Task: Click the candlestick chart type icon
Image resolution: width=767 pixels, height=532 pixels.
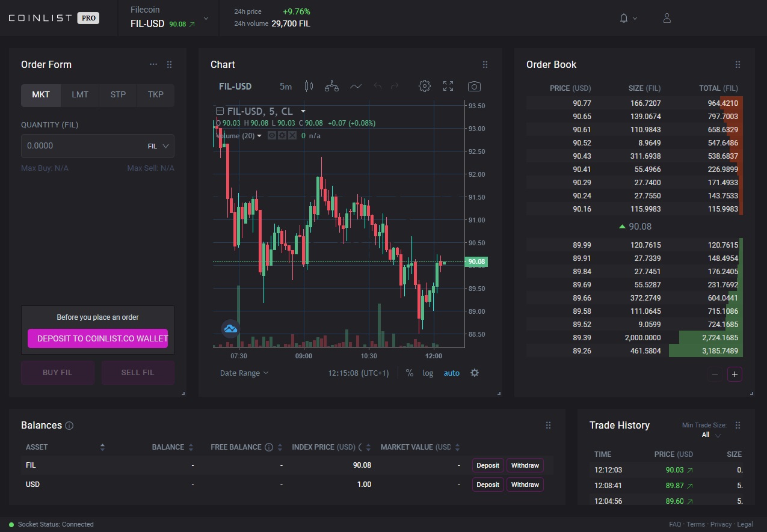Action: tap(309, 86)
